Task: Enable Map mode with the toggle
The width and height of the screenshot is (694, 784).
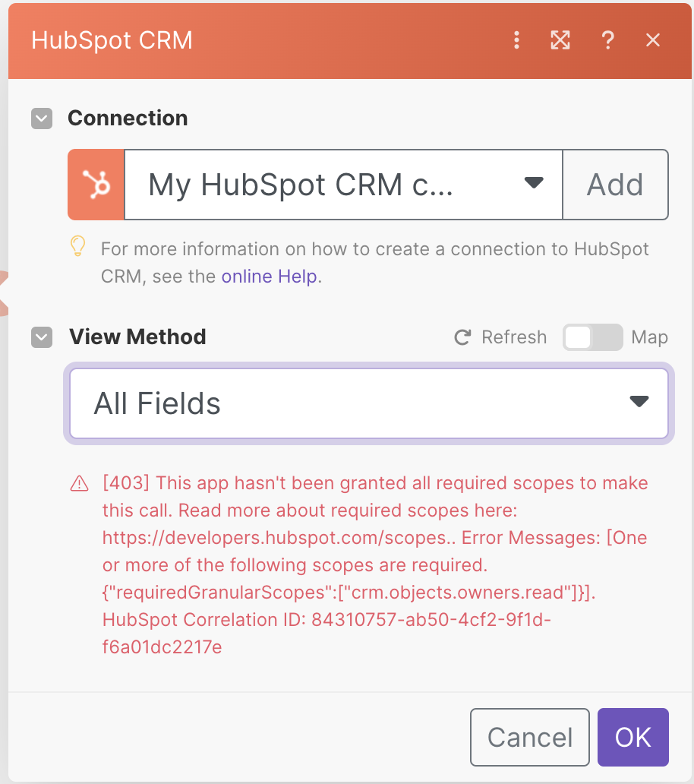Action: tap(592, 337)
